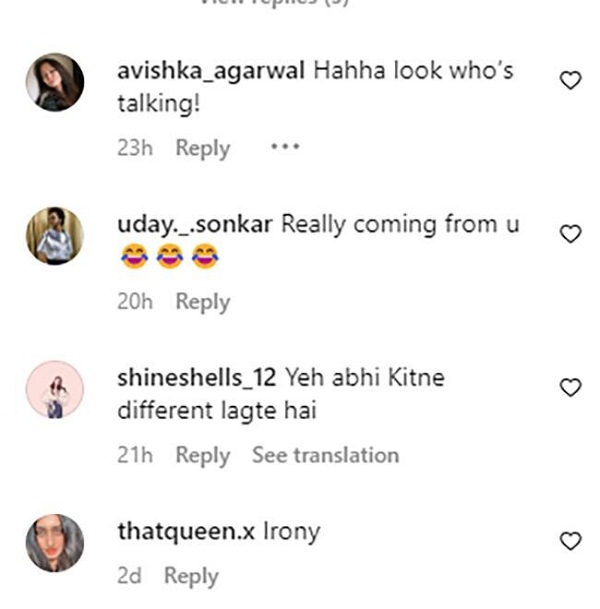Reply to avishka_agarwal's comment

[203, 148]
